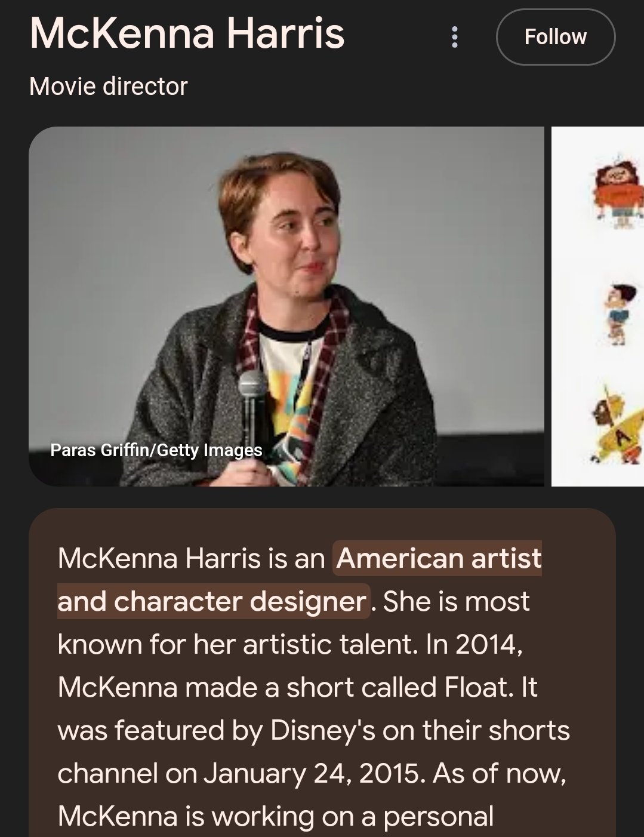Select the highlighted American artist text
644x837 pixels.
click(x=439, y=558)
